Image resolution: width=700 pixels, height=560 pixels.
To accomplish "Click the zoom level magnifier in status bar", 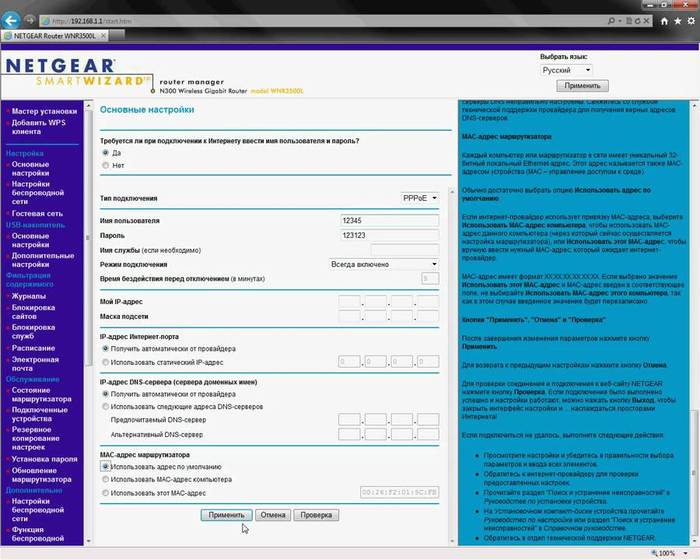I will [x=654, y=553].
